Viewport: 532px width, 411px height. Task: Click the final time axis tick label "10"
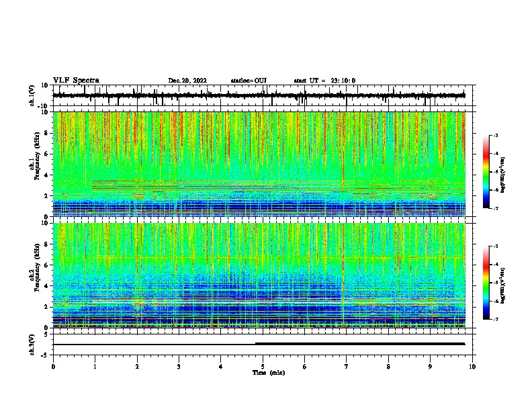(x=472, y=367)
